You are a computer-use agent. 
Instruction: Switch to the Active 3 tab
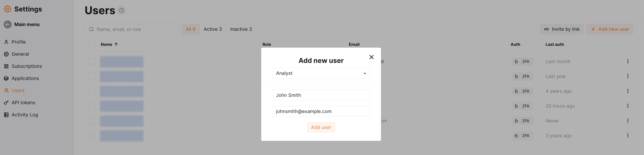[x=213, y=29]
